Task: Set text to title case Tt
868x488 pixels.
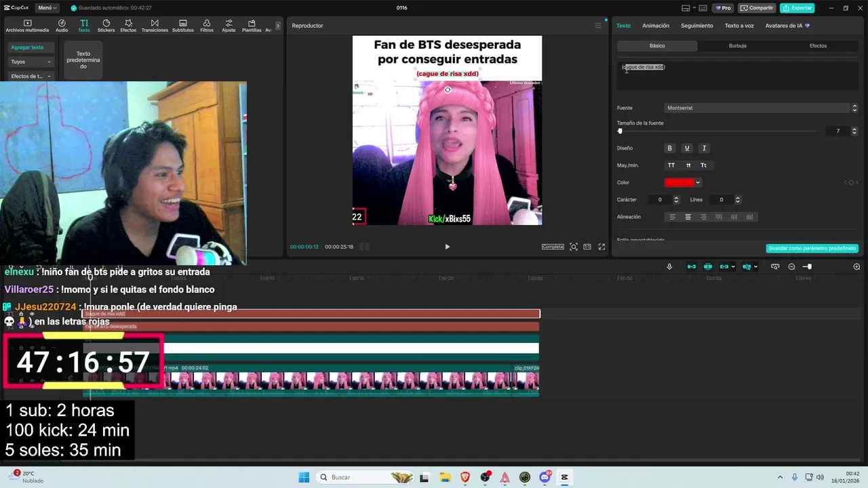Action: [703, 165]
